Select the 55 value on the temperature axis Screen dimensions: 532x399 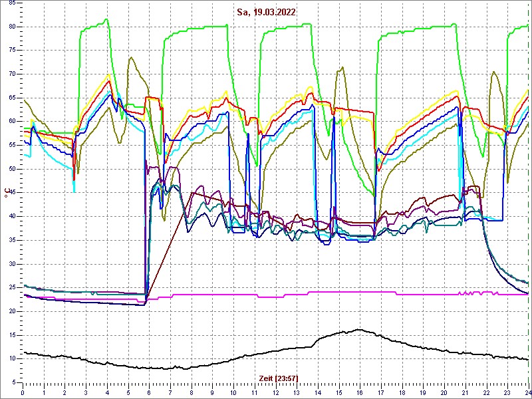[11, 146]
